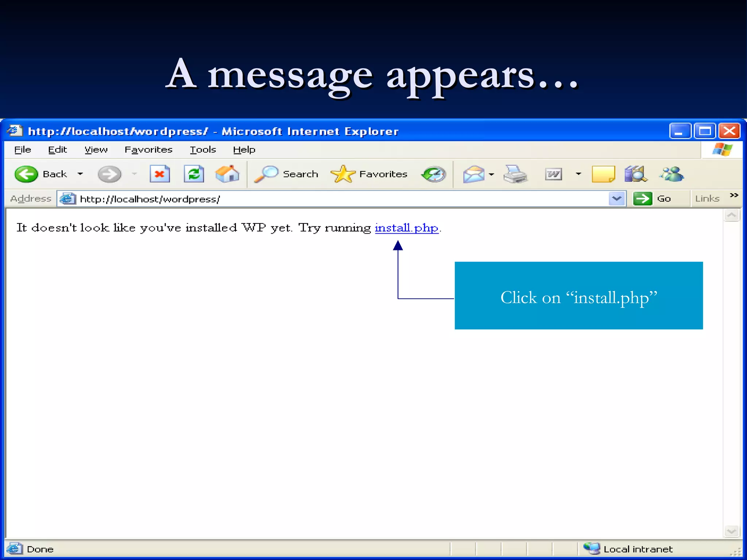Expand the address bar dropdown arrow

click(617, 199)
